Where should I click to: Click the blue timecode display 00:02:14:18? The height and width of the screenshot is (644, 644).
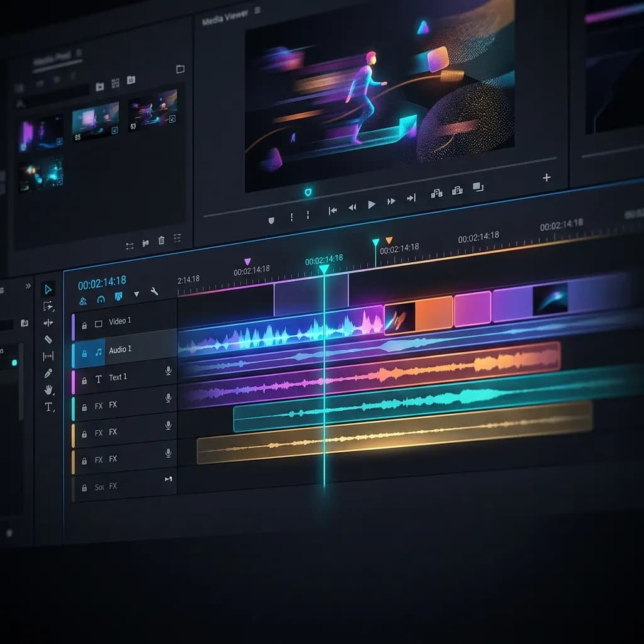102,282
